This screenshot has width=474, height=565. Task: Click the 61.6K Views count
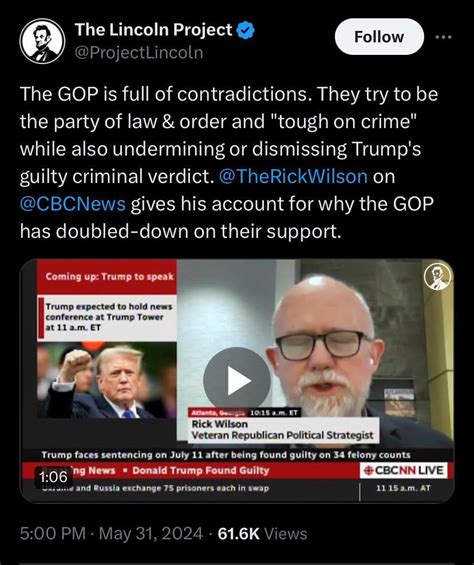tap(262, 534)
